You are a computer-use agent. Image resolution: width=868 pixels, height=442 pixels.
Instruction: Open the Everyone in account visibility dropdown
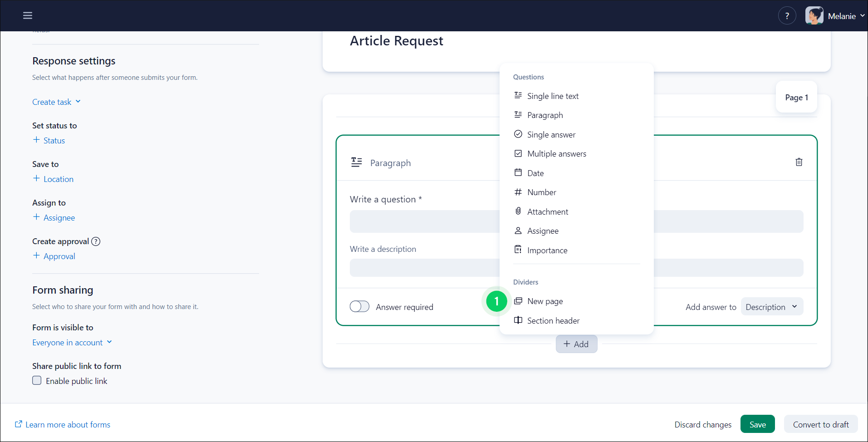pos(72,342)
